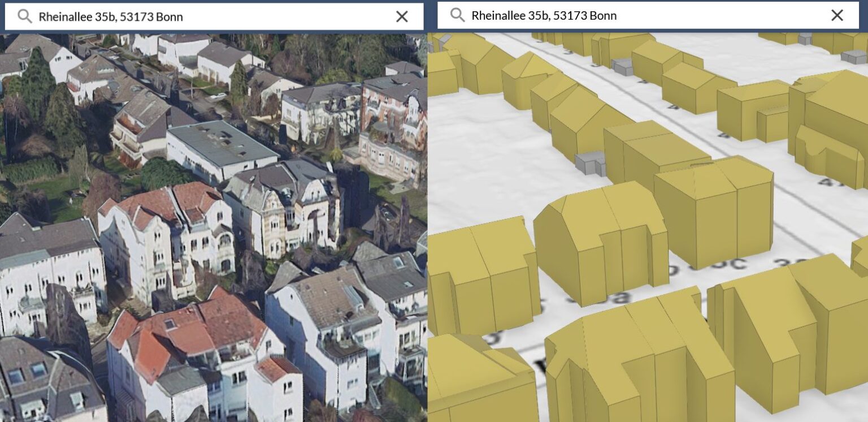Screen dimensions: 868x422
Task: Click the search magnifier icon in the aerial view
Action: [x=25, y=16]
